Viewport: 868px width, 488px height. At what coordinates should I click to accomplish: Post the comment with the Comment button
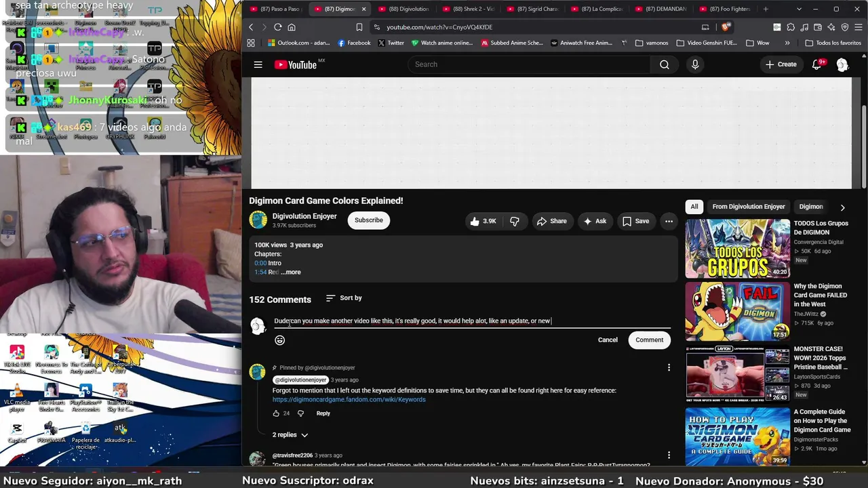[650, 340]
